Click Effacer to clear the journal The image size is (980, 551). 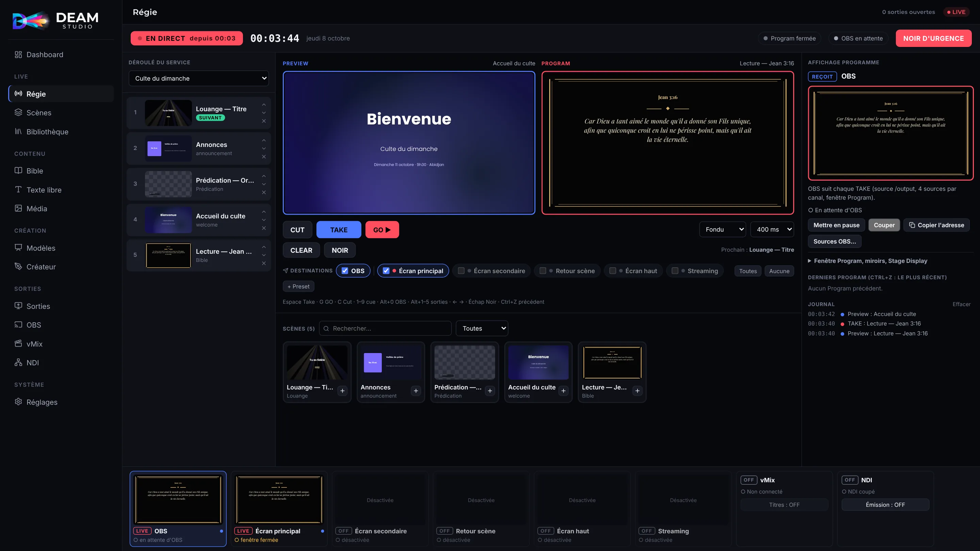click(961, 304)
